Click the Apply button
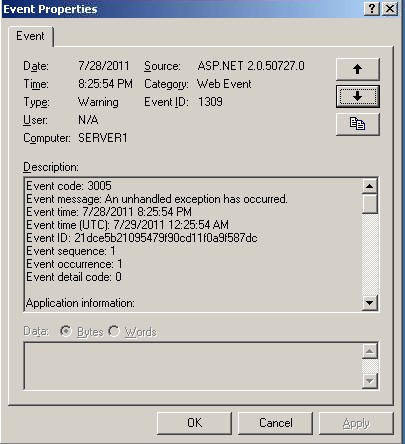405x444 pixels. [356, 423]
